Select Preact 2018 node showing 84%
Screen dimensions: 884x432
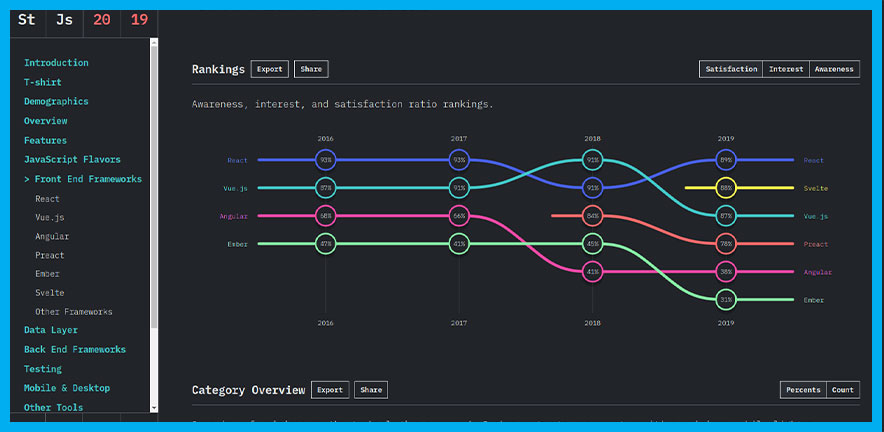pos(593,215)
